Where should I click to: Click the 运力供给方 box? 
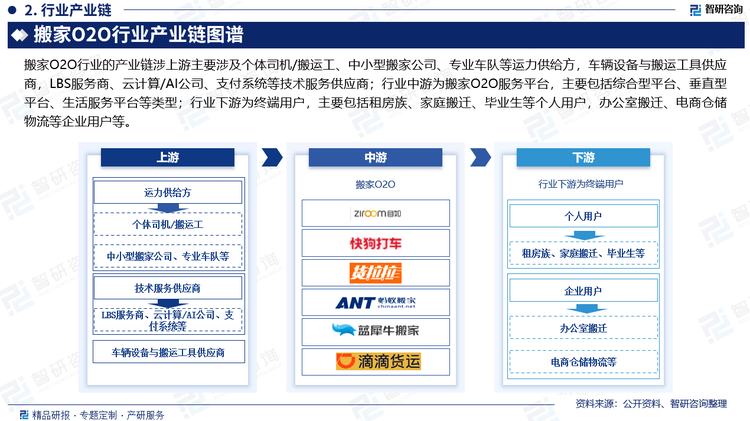tap(168, 192)
